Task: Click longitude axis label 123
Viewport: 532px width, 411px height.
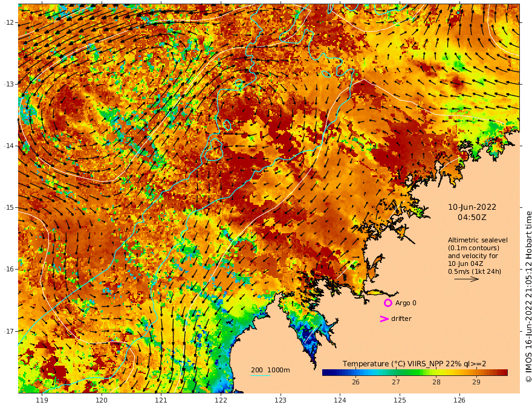Action: pos(281,400)
